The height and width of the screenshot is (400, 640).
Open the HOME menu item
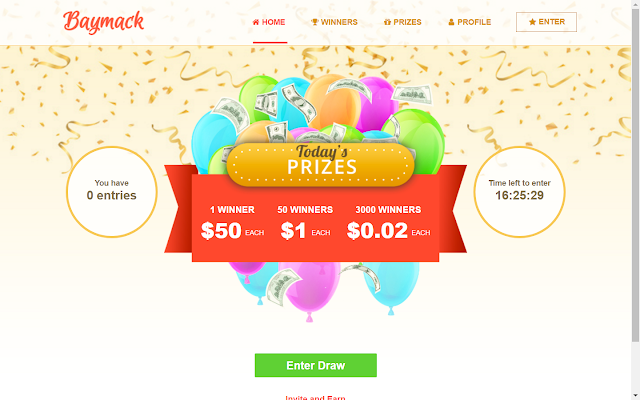(269, 22)
